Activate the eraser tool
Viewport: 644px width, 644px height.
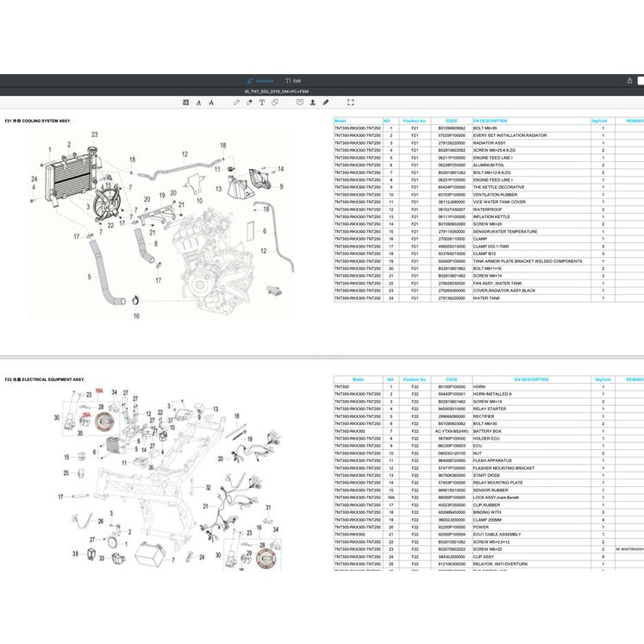tap(249, 102)
